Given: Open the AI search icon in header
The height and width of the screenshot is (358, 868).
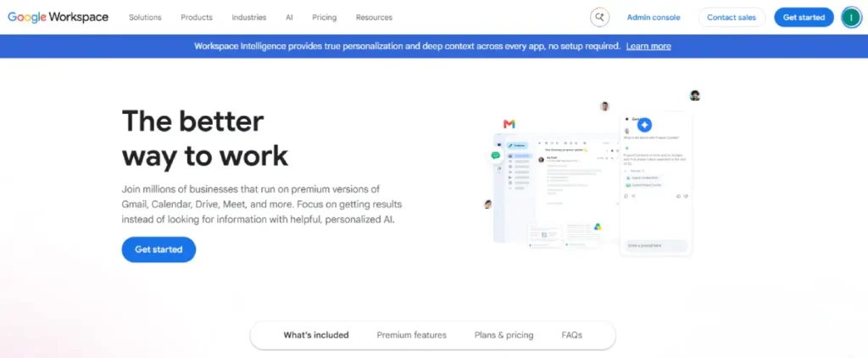Looking at the screenshot, I should pos(599,17).
